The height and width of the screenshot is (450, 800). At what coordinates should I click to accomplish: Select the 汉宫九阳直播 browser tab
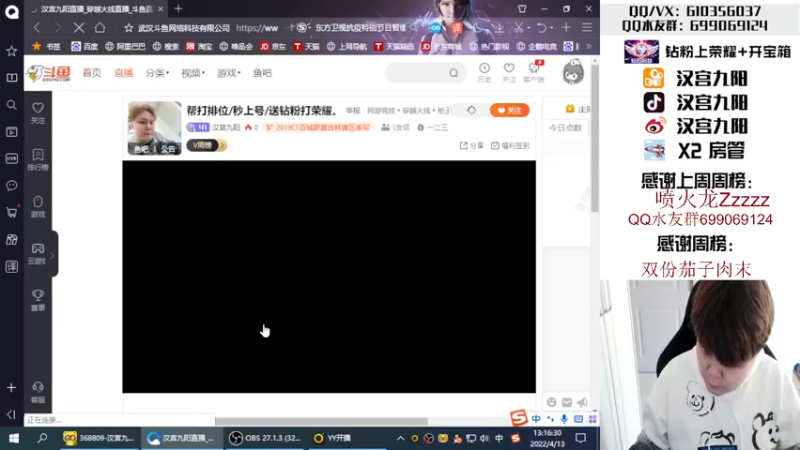click(97, 9)
